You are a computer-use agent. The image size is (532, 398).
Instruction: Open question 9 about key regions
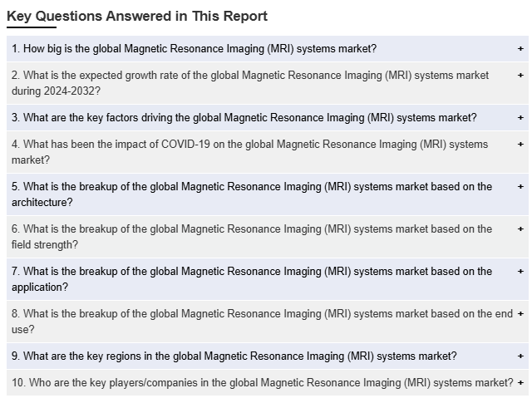click(234, 356)
